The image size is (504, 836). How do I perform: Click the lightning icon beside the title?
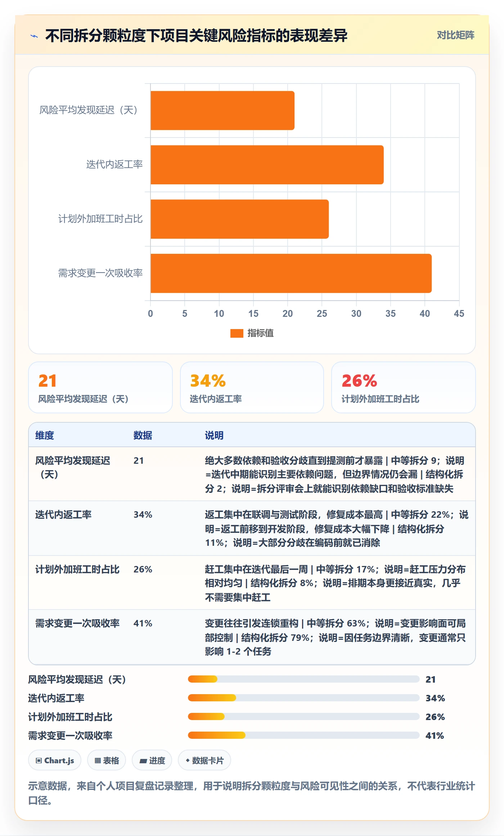point(34,36)
